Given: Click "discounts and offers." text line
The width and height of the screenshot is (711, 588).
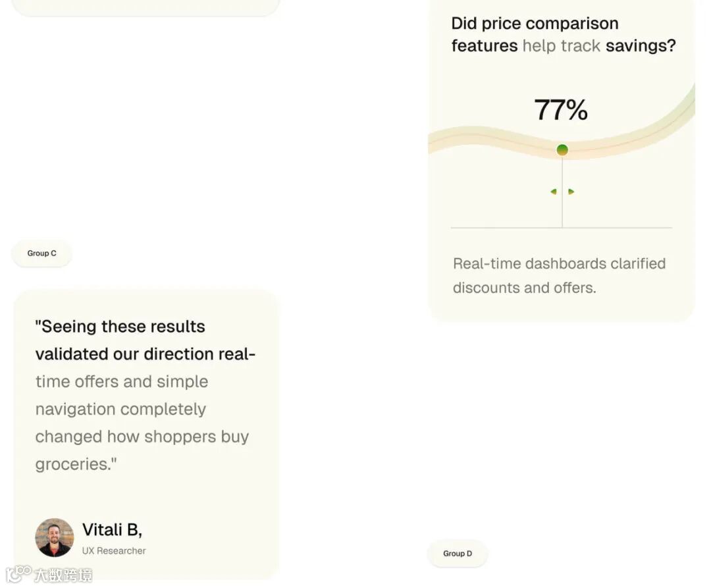Looking at the screenshot, I should coord(524,288).
